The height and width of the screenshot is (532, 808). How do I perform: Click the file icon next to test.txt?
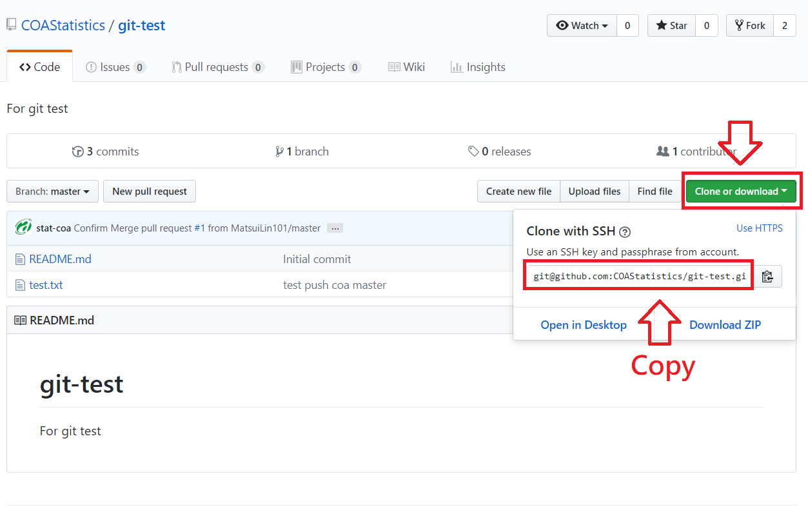(x=20, y=285)
